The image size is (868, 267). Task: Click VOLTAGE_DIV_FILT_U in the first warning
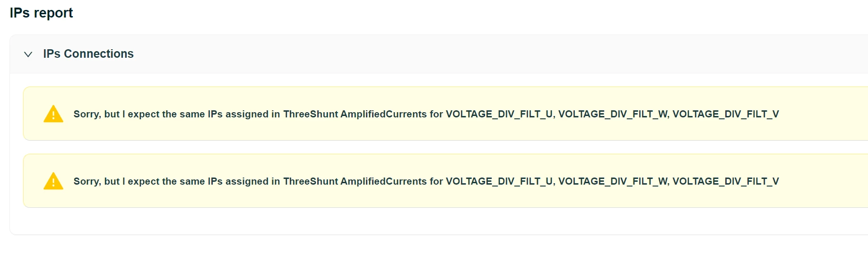click(499, 114)
